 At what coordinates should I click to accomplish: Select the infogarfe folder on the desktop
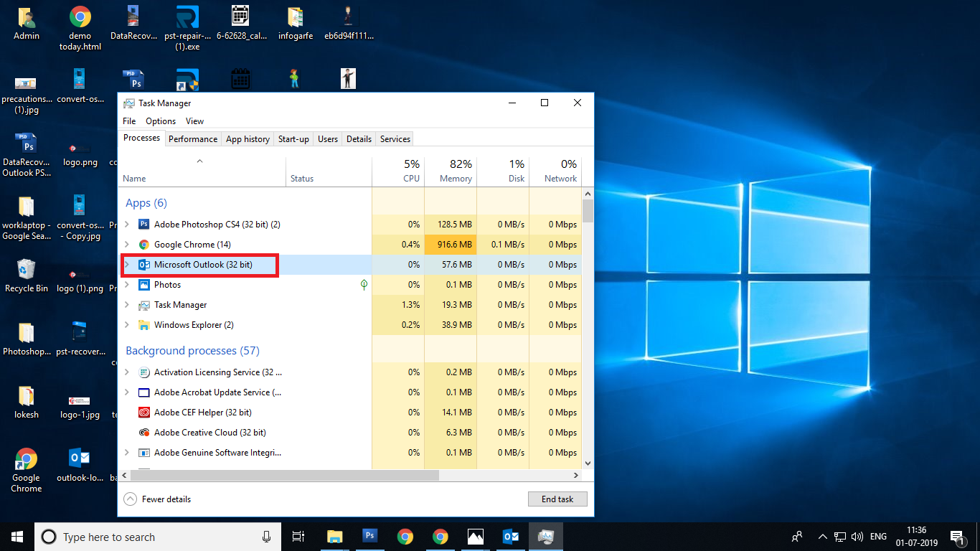[x=296, y=24]
